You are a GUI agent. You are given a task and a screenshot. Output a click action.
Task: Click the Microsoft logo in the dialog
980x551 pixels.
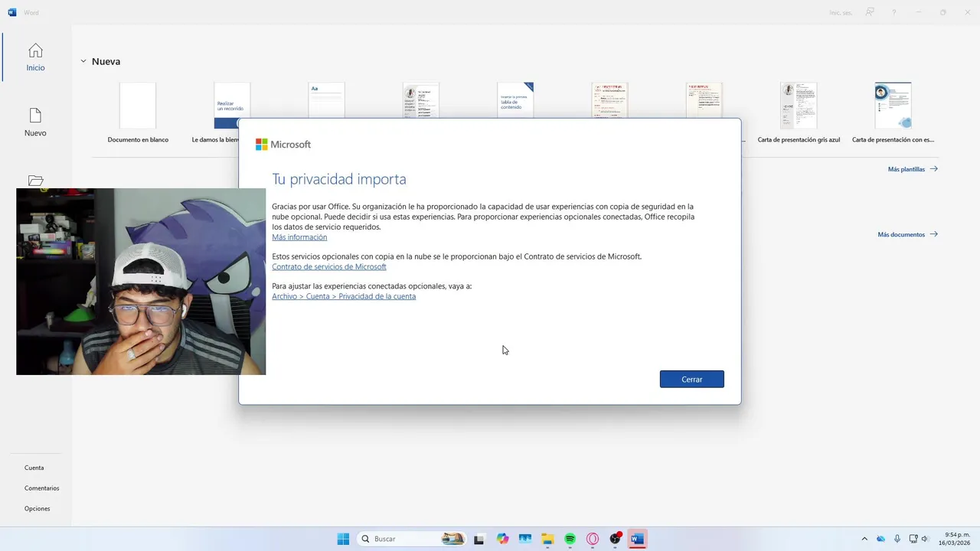point(283,144)
